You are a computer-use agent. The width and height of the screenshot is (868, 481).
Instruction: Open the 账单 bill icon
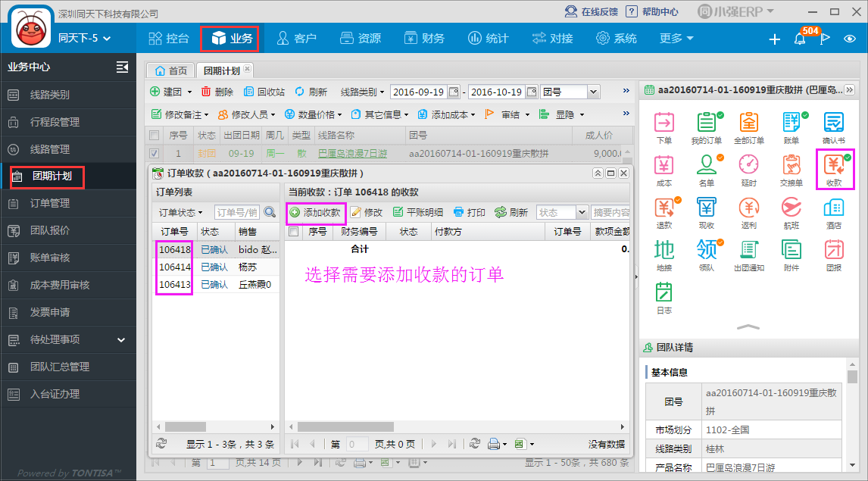pos(792,128)
